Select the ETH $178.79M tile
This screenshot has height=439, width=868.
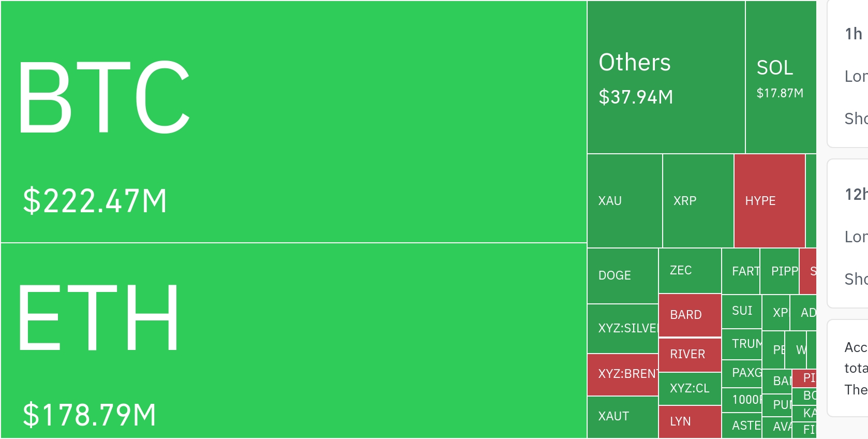click(293, 341)
